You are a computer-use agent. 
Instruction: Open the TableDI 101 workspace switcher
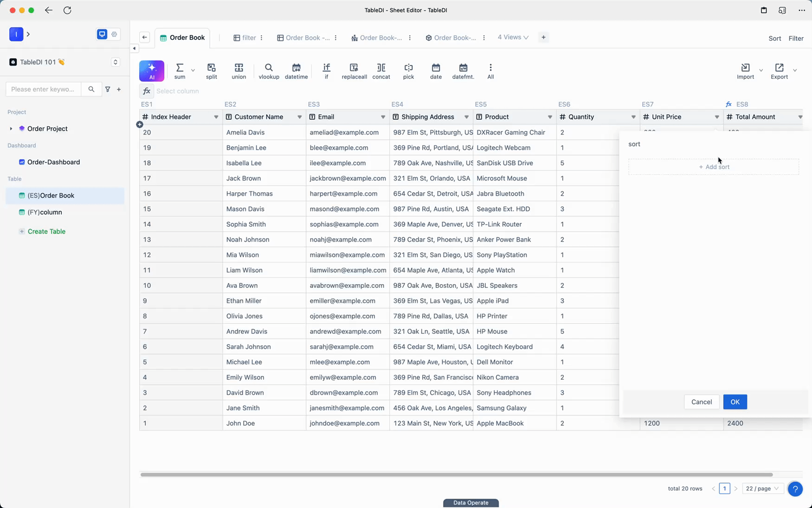(x=116, y=62)
